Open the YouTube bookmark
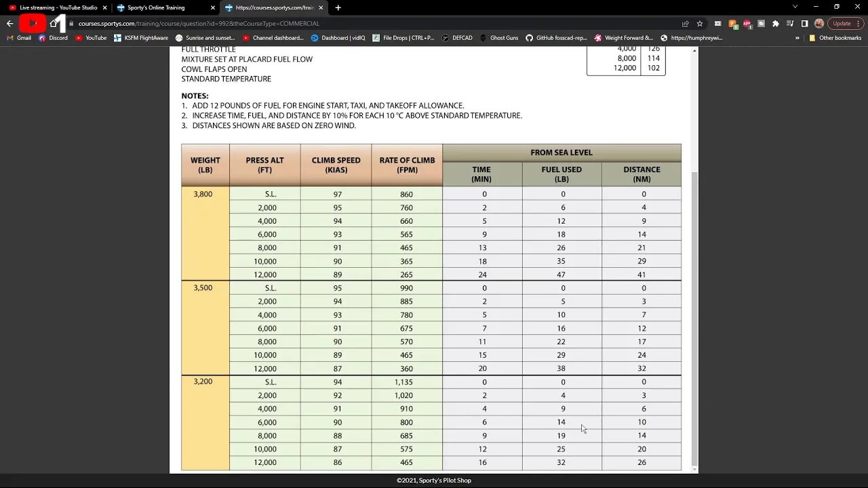Screen dimensions: 868x488 tap(91, 38)
